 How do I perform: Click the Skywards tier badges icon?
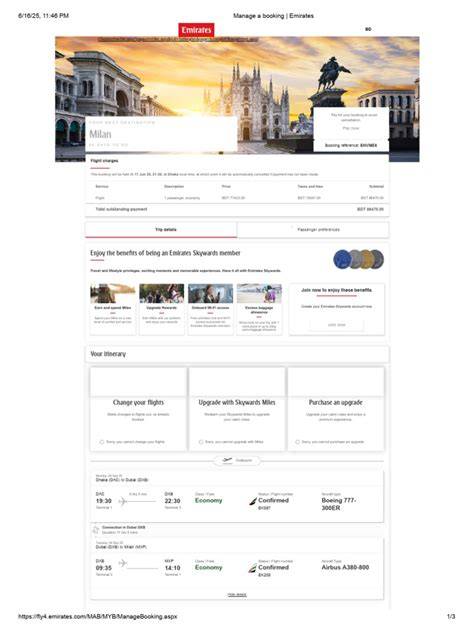tap(358, 259)
